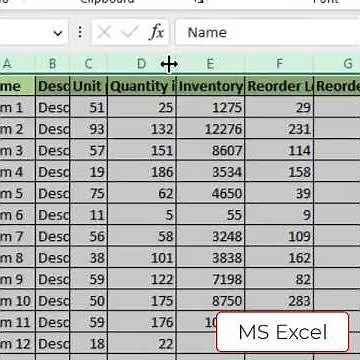The image size is (360, 360).
Task: Click the Inventory header cell
Action: pyautogui.click(x=210, y=86)
